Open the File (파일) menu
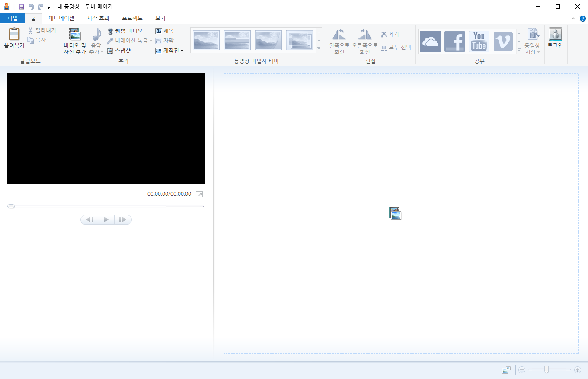This screenshot has height=379, width=588. [x=13, y=18]
